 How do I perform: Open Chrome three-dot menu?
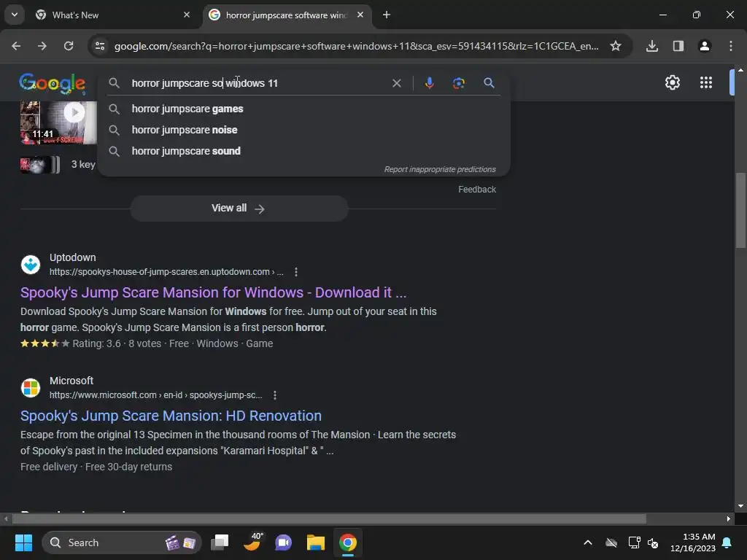(731, 46)
